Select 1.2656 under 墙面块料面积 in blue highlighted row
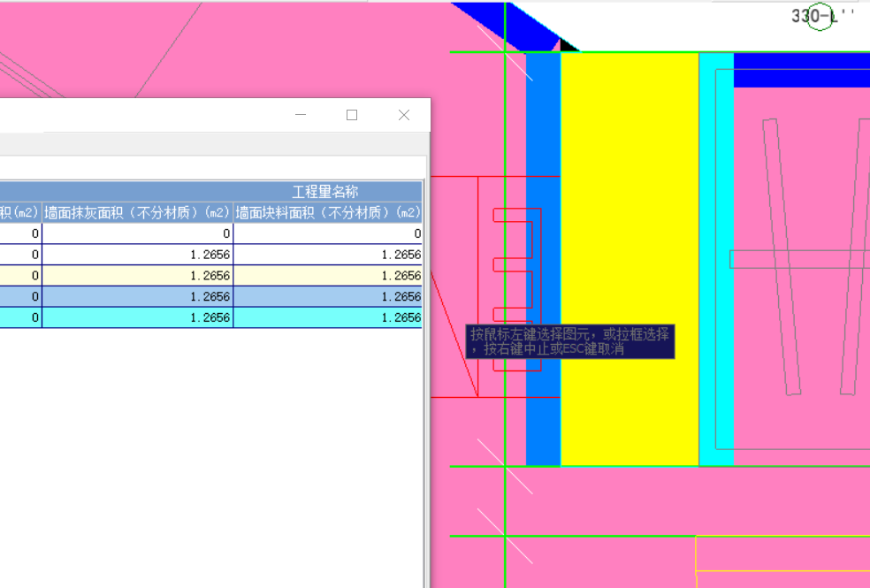Image resolution: width=870 pixels, height=588 pixels. [328, 297]
